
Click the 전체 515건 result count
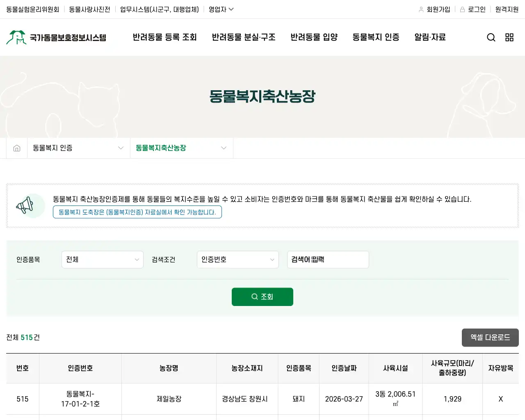pos(23,338)
